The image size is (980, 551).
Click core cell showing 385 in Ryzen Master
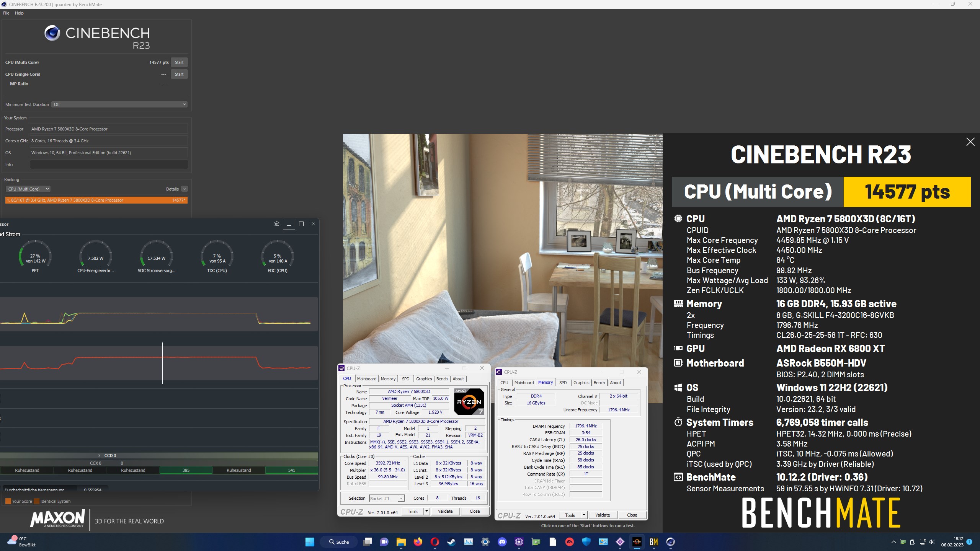coord(186,470)
